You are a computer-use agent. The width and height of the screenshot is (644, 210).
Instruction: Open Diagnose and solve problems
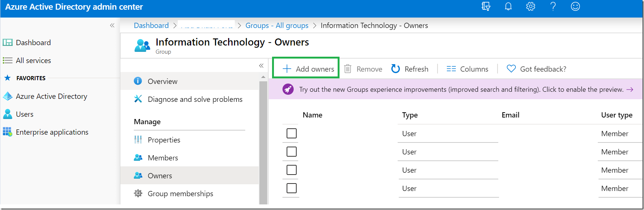[x=189, y=99]
